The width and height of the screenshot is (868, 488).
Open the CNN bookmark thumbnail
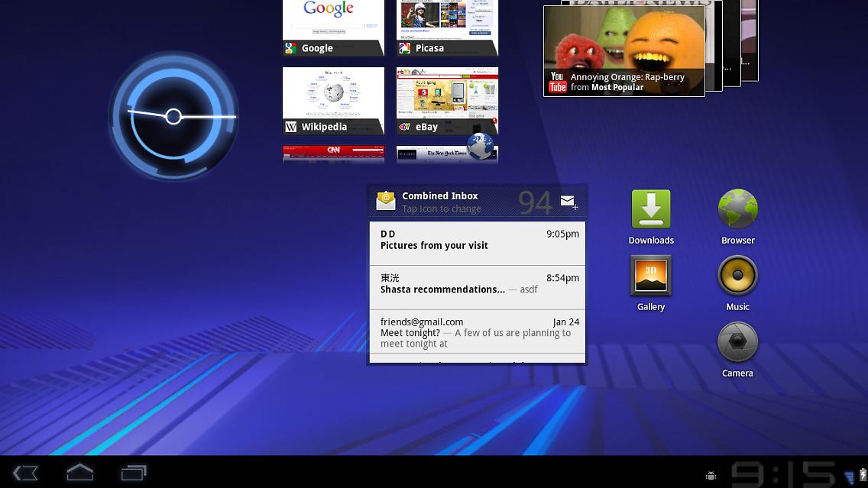(333, 154)
